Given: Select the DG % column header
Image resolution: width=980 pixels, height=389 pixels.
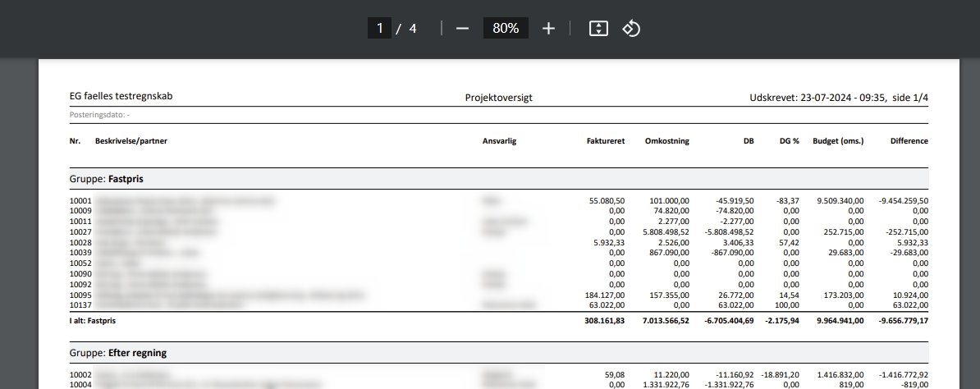Looking at the screenshot, I should (x=789, y=141).
